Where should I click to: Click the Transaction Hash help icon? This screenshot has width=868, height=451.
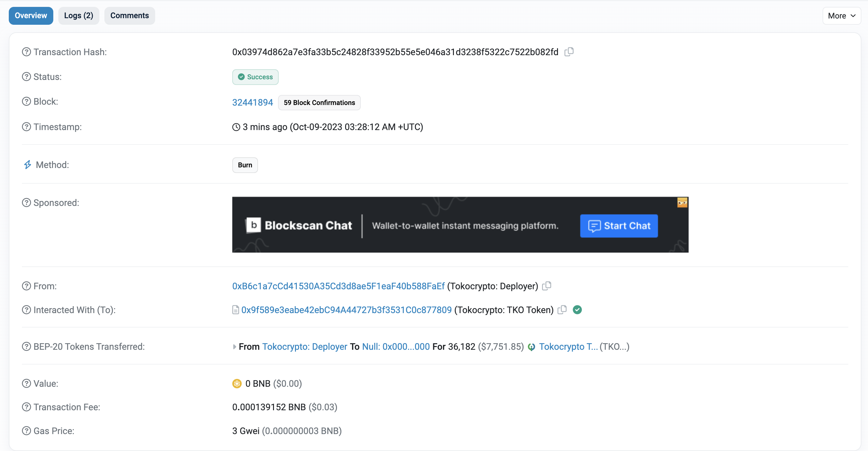[26, 52]
